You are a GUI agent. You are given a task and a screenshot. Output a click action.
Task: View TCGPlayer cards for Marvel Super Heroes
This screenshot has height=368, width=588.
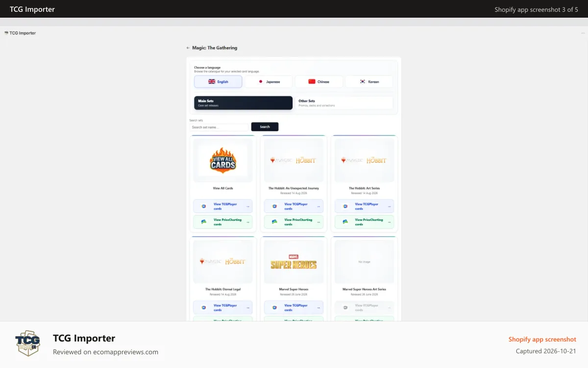pyautogui.click(x=294, y=307)
